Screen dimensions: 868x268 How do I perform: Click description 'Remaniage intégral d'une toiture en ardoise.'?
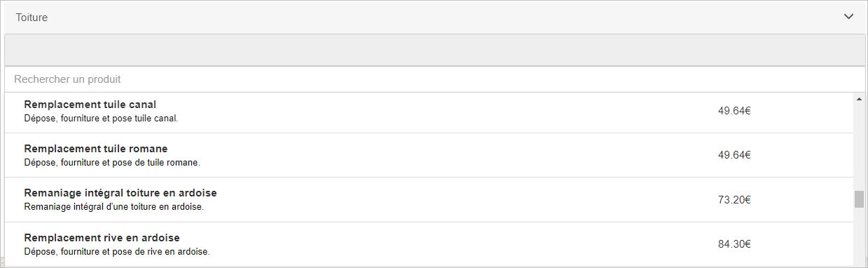tap(114, 207)
